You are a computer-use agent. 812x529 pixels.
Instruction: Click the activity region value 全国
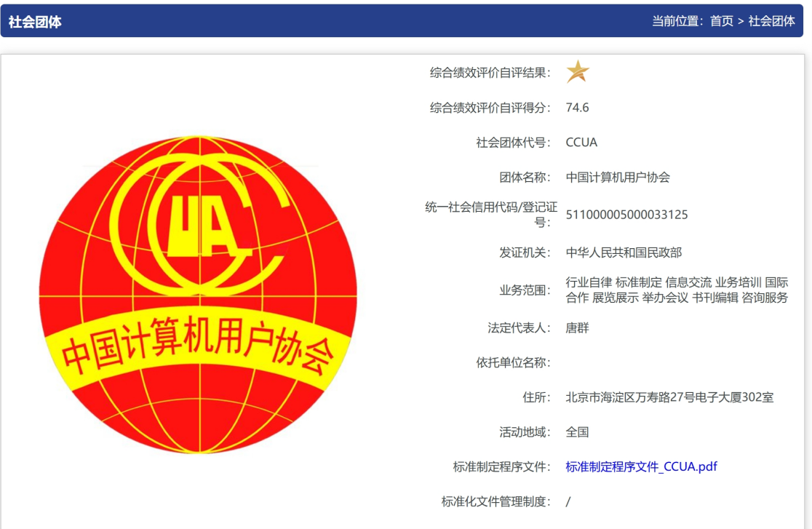coord(578,432)
